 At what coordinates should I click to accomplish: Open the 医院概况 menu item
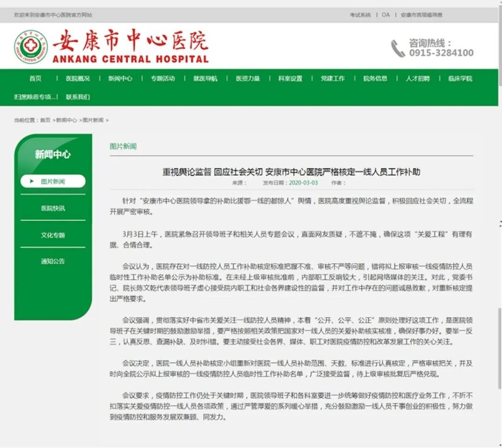(78, 78)
